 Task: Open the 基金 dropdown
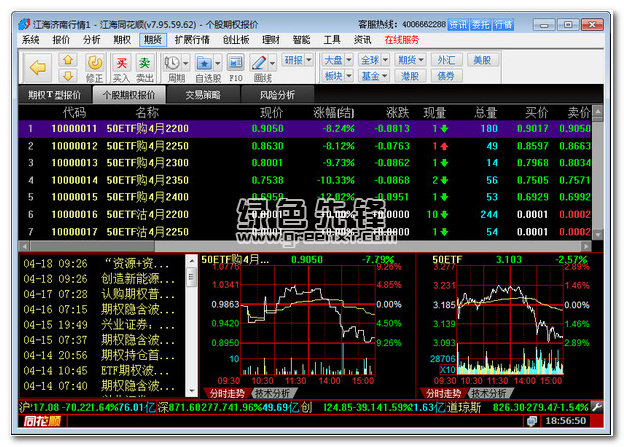click(374, 75)
